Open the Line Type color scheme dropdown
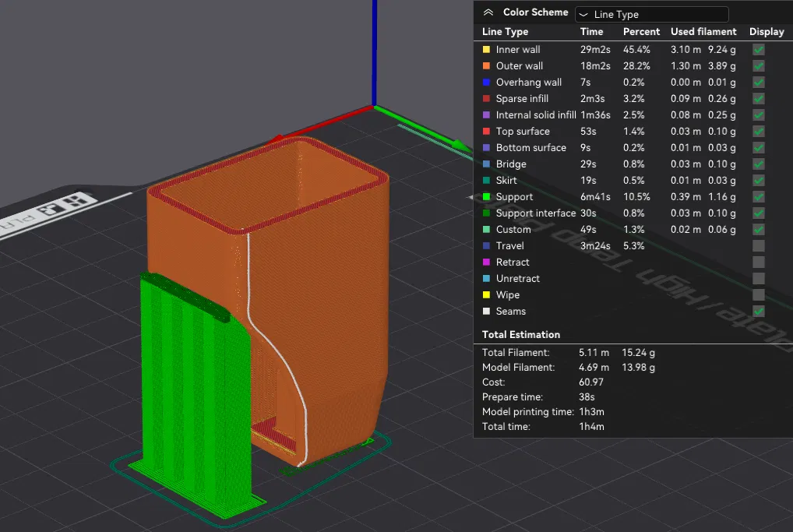 coord(651,14)
